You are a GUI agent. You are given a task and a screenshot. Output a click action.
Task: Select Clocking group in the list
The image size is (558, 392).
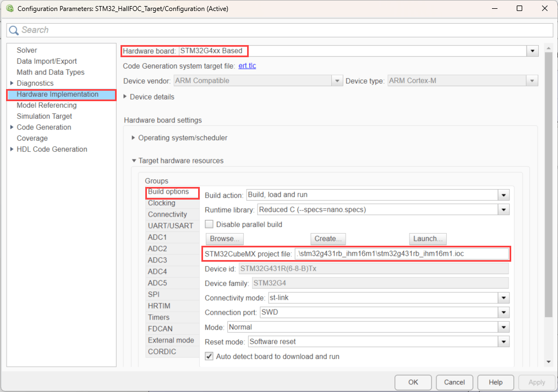[x=161, y=203]
